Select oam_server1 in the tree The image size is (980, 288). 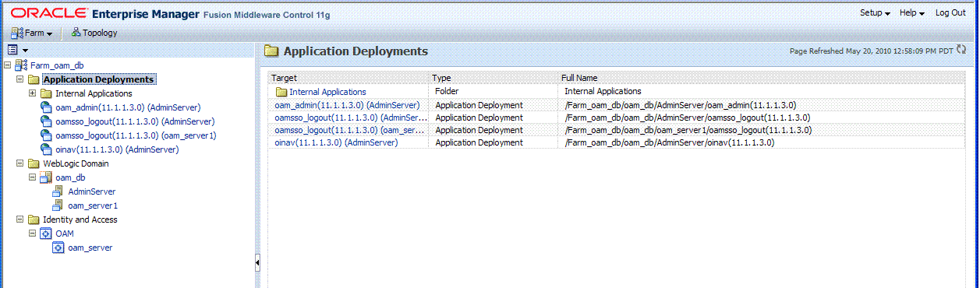click(93, 205)
